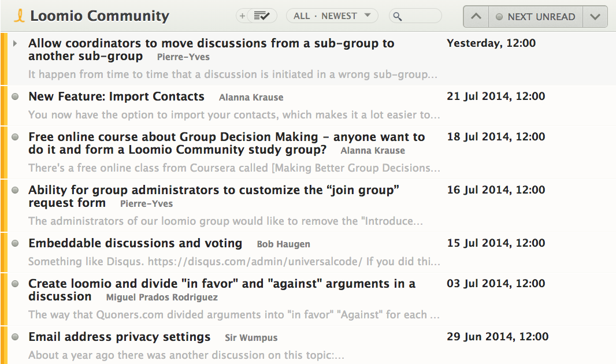Click the Loomio Community title

click(100, 16)
